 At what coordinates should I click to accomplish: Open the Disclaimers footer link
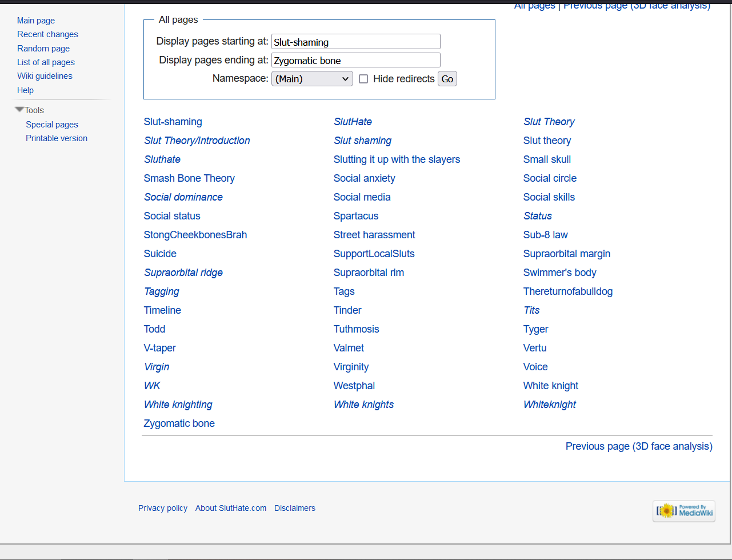click(295, 508)
